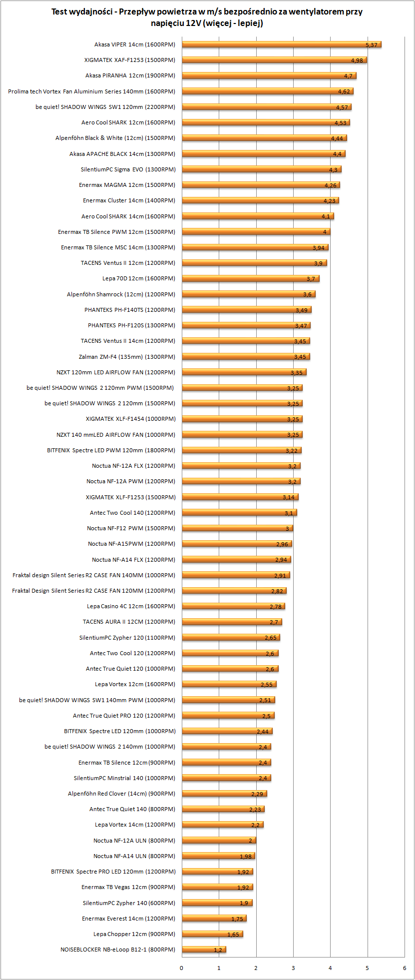Click the Lepa Chopper 12cm label
This screenshot has width=415, height=980.
134,934
